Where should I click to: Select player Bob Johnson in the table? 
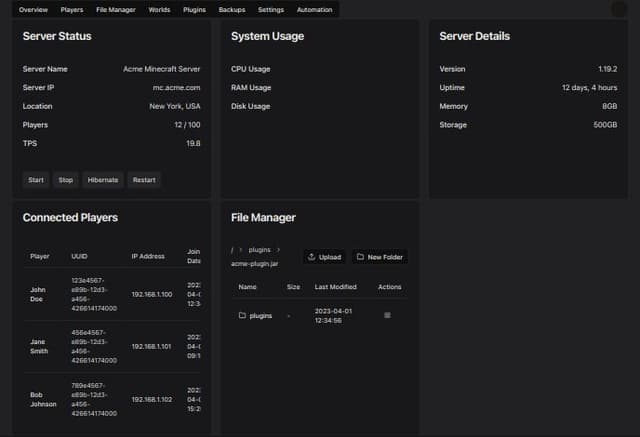coord(43,399)
